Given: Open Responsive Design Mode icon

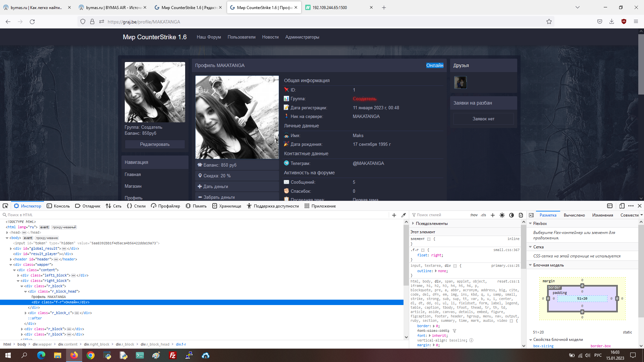Looking at the screenshot, I should (622, 206).
